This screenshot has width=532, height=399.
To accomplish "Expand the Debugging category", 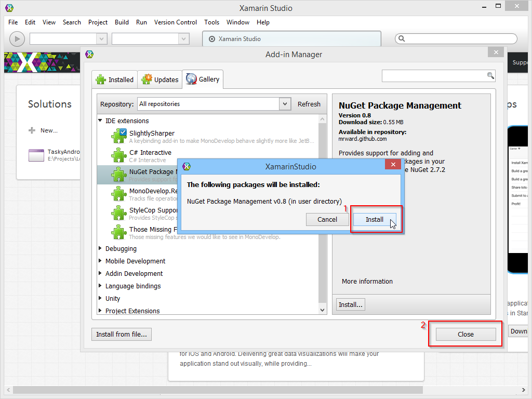I will click(100, 248).
